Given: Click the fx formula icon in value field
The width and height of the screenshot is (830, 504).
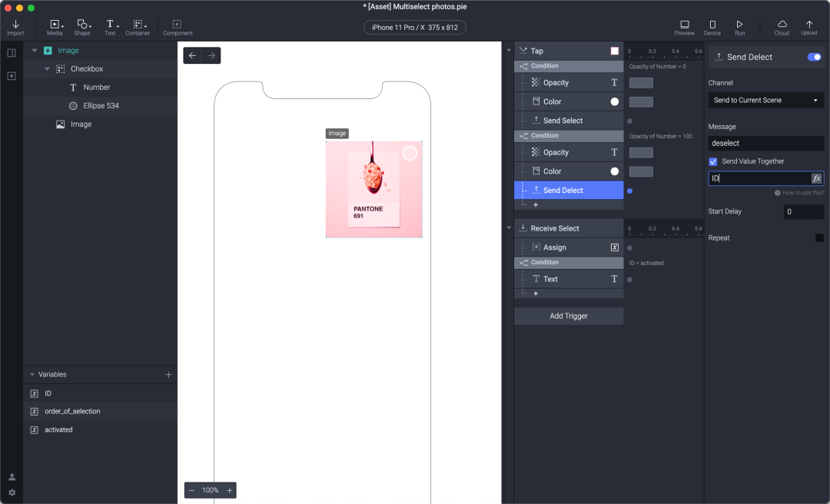Looking at the screenshot, I should click(x=816, y=178).
